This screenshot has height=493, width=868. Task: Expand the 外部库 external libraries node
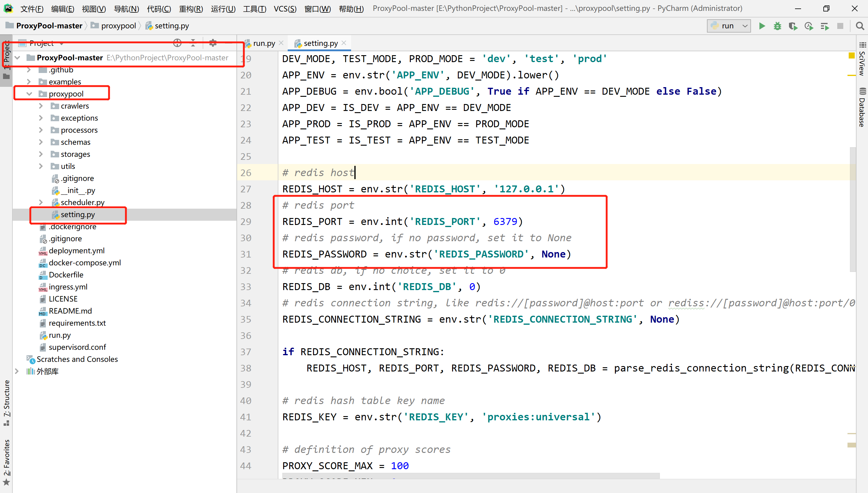pyautogui.click(x=17, y=371)
